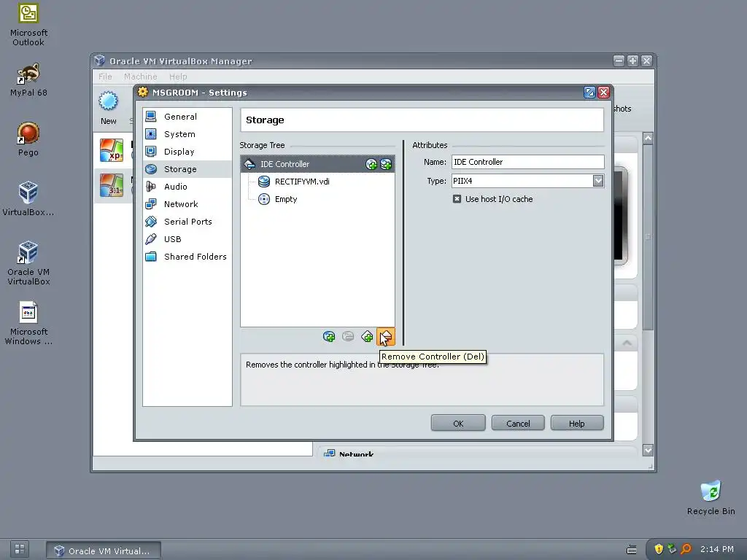Image resolution: width=747 pixels, height=560 pixels.
Task: Add CD/DVD device on IDE Controller row
Action: point(371,164)
